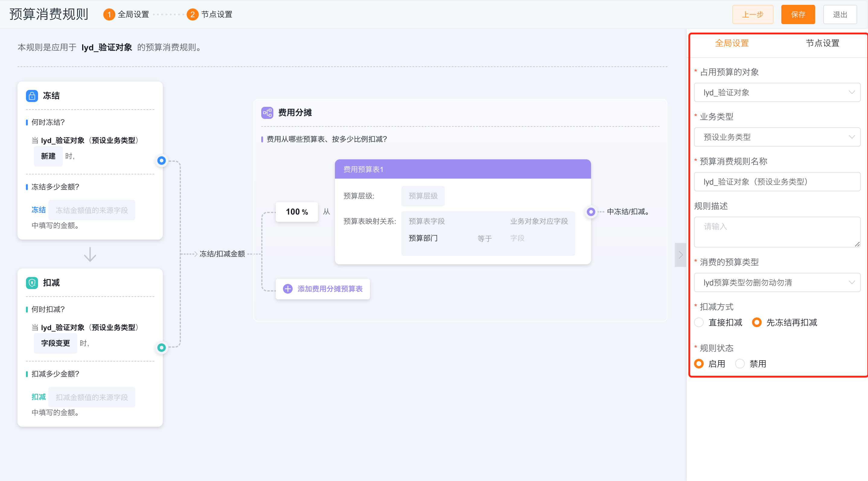Click the purple connector dot beside 中冻结/扣减
Image resolution: width=868 pixels, height=481 pixels.
tap(591, 212)
